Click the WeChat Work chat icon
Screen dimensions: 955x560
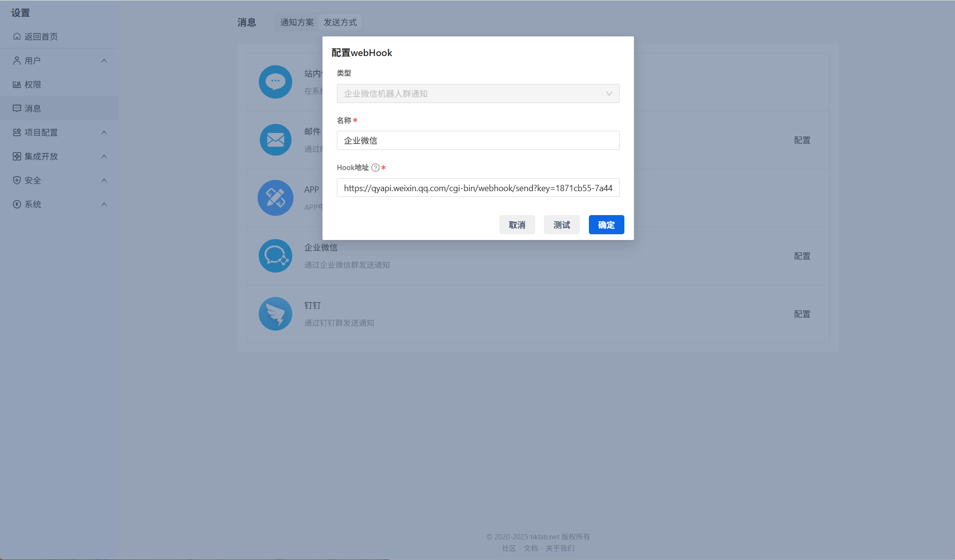tap(276, 256)
